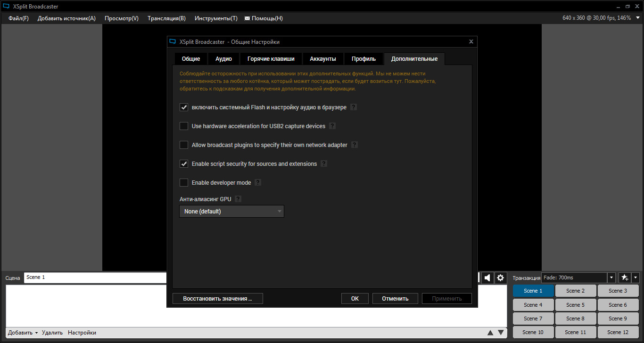The width and height of the screenshot is (644, 343).
Task: Open the Анти-алиасинг GPU None (default) dropdown
Action: click(x=231, y=212)
